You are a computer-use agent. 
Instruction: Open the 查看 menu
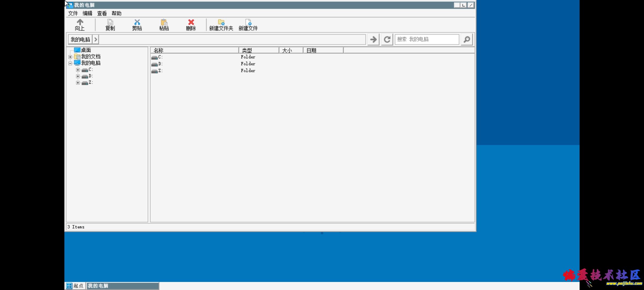pyautogui.click(x=102, y=13)
